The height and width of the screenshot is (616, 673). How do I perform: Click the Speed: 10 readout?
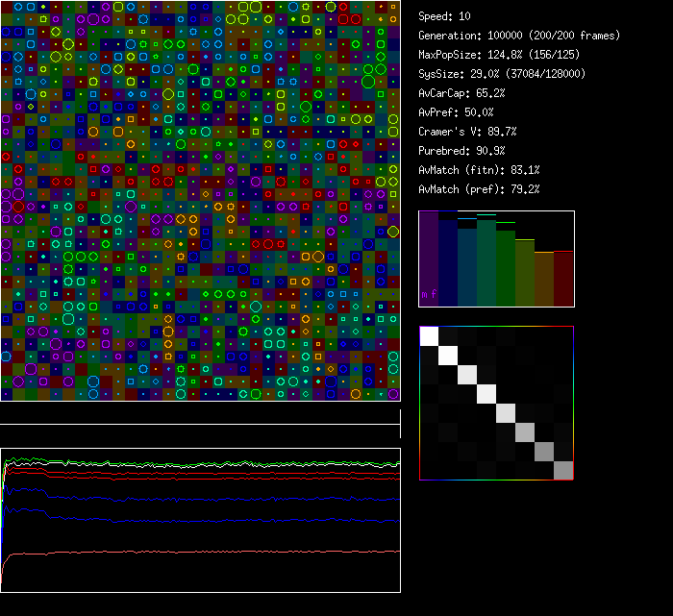445,16
